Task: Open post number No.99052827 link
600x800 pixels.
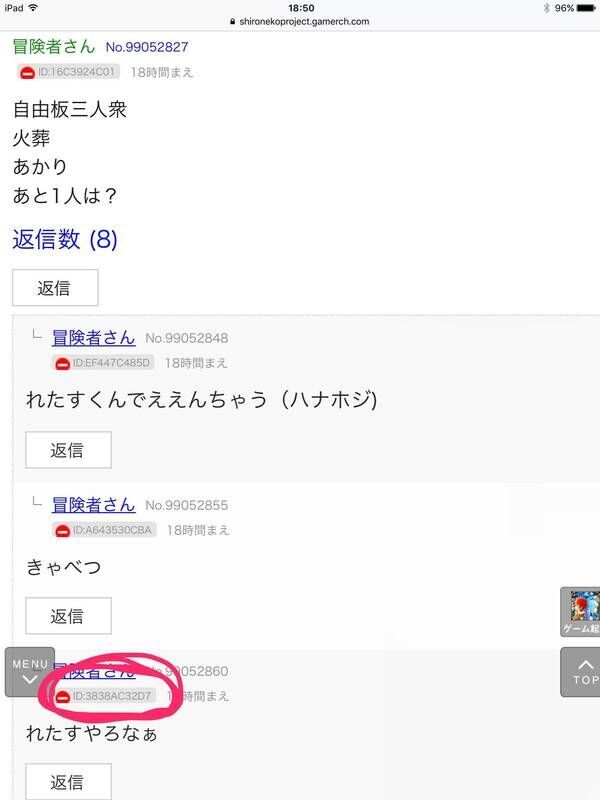Action: [147, 47]
